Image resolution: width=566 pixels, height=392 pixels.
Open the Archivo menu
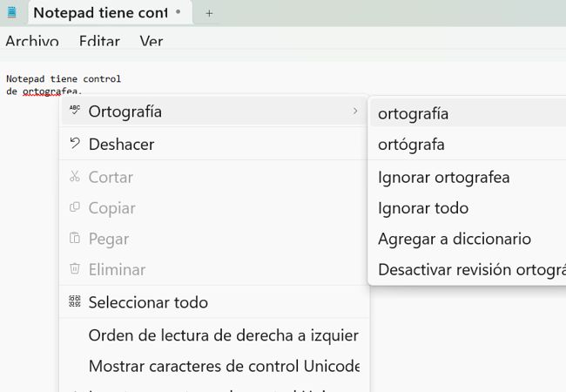click(32, 41)
